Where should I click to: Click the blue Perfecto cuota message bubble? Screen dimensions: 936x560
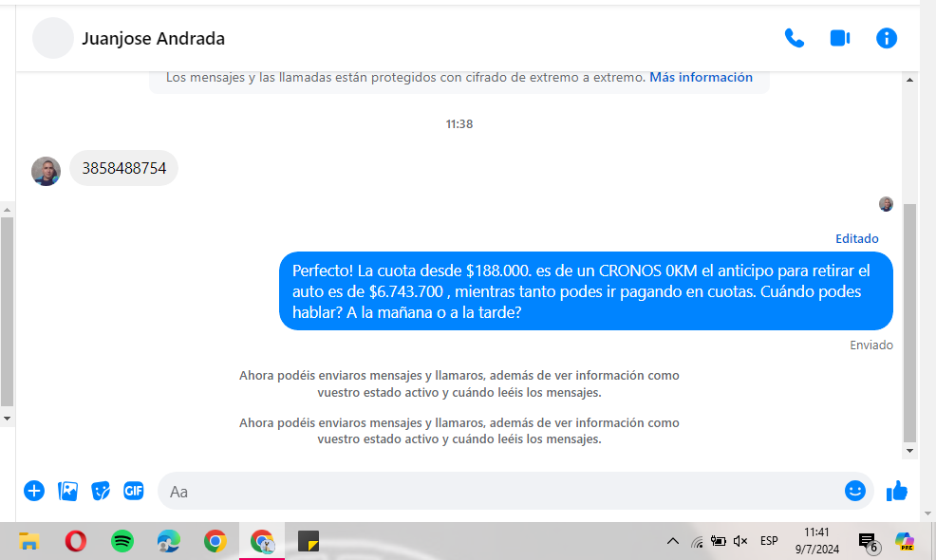pyautogui.click(x=587, y=290)
